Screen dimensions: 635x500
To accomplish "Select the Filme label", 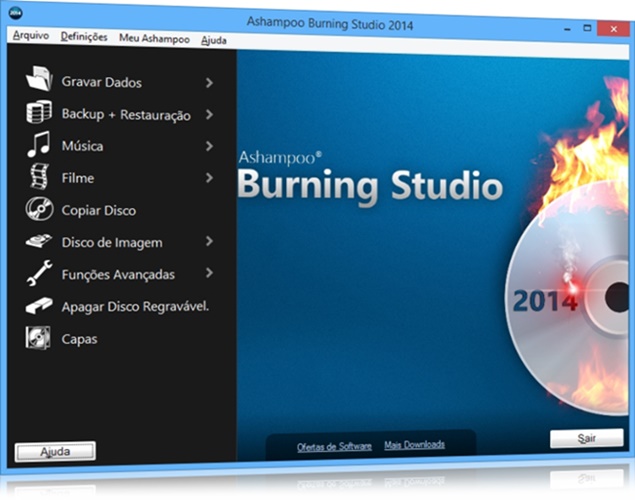I will [x=78, y=178].
